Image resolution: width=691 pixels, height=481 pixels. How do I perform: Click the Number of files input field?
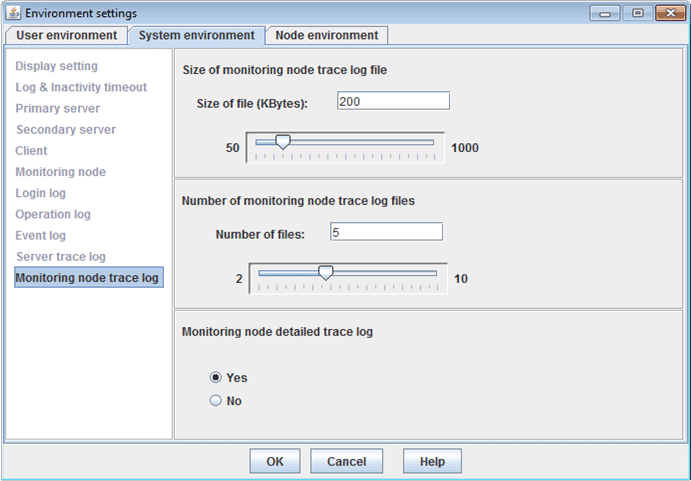point(386,231)
